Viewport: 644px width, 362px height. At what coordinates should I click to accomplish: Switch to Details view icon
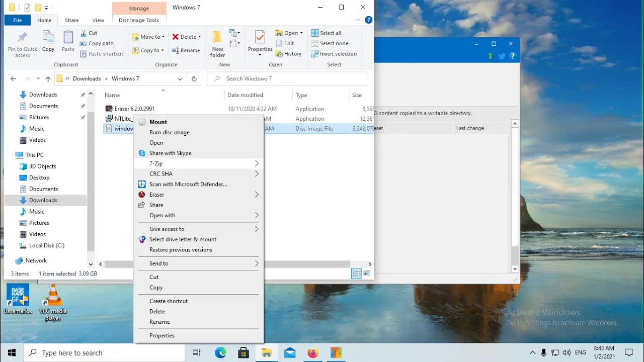(357, 274)
